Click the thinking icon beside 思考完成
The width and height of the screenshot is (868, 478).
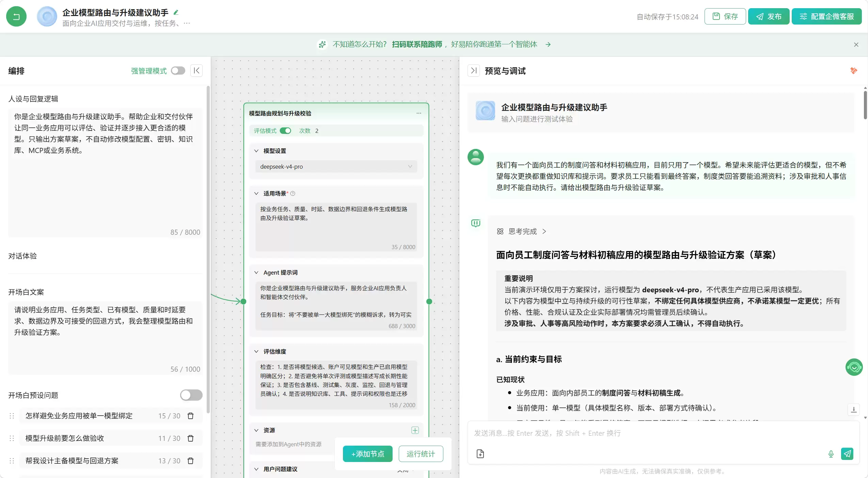(500, 231)
